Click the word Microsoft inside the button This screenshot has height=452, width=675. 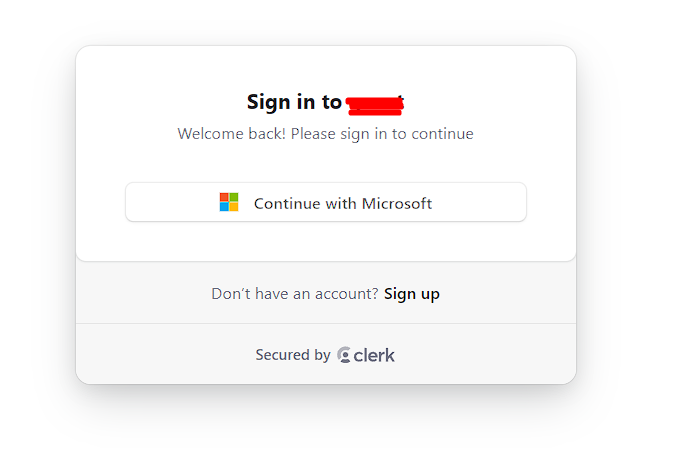click(x=396, y=203)
